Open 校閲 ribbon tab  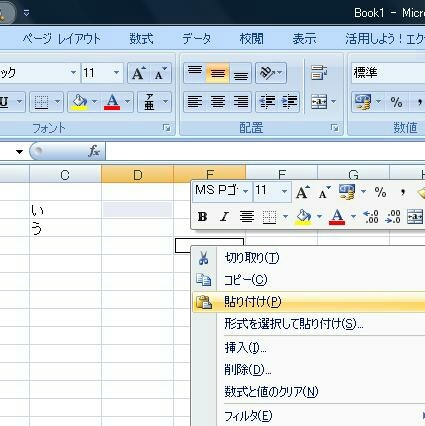pos(251,39)
